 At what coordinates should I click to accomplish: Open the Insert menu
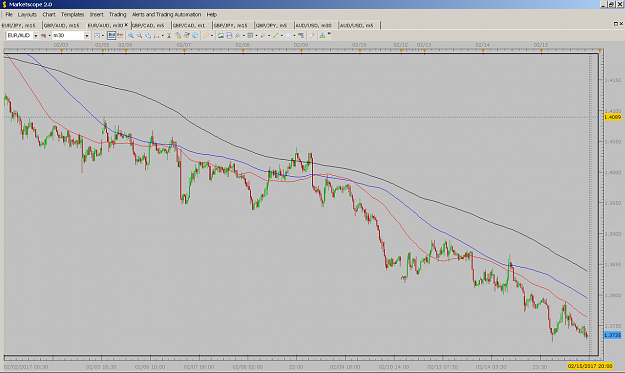[96, 14]
